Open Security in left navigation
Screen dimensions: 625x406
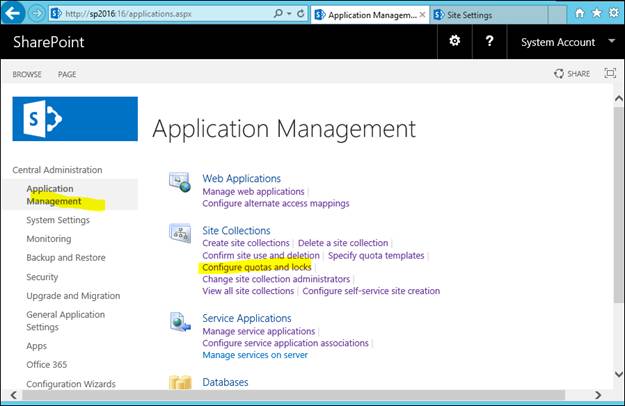[x=42, y=277]
